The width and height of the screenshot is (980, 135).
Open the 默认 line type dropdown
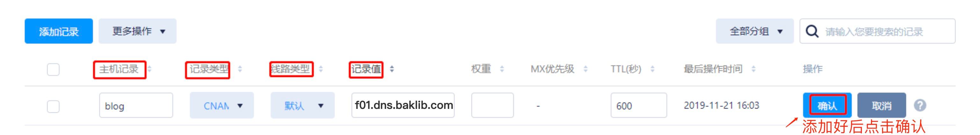tap(303, 105)
